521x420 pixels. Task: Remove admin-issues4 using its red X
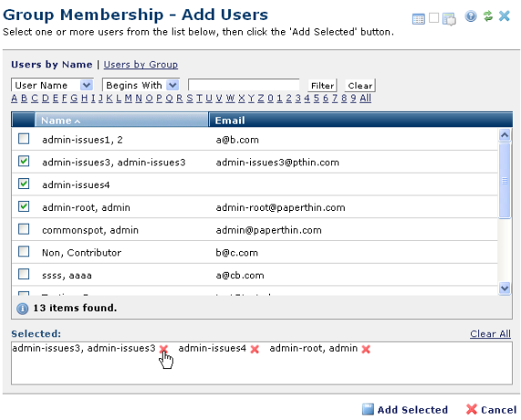(255, 349)
